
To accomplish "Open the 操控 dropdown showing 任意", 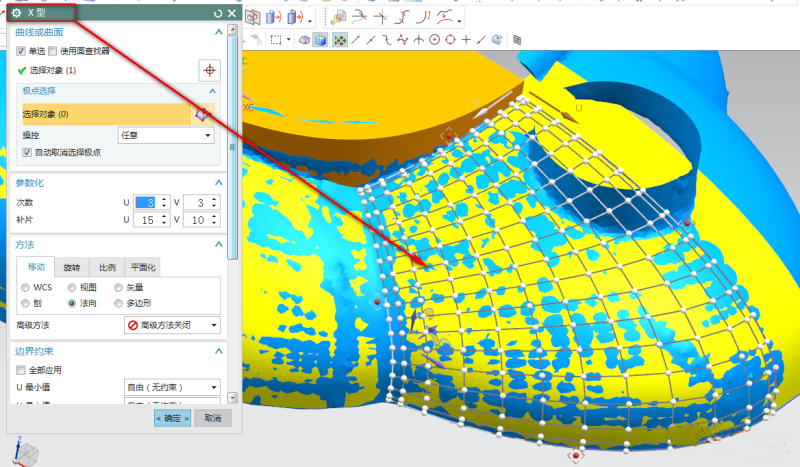I will pyautogui.click(x=165, y=135).
